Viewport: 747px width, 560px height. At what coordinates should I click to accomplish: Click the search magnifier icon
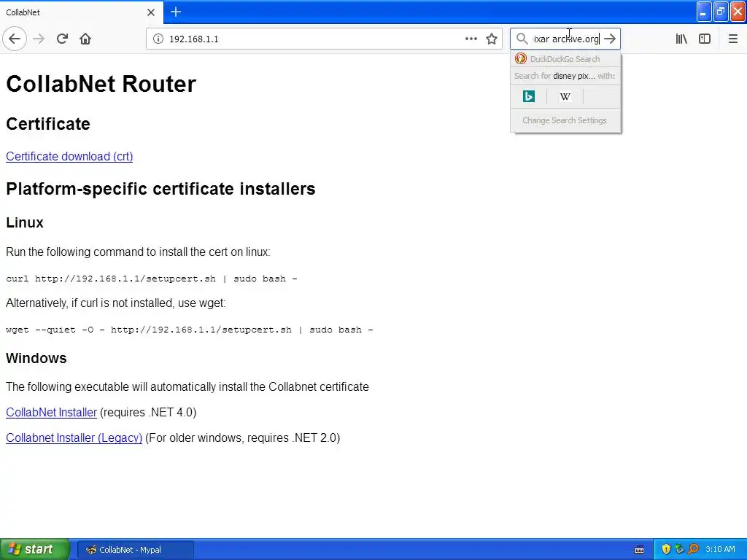pyautogui.click(x=522, y=39)
